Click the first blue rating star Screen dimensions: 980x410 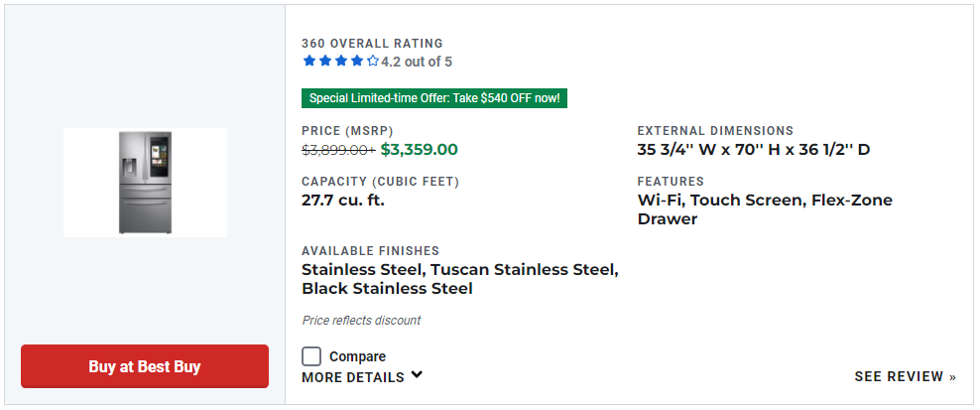(x=309, y=62)
